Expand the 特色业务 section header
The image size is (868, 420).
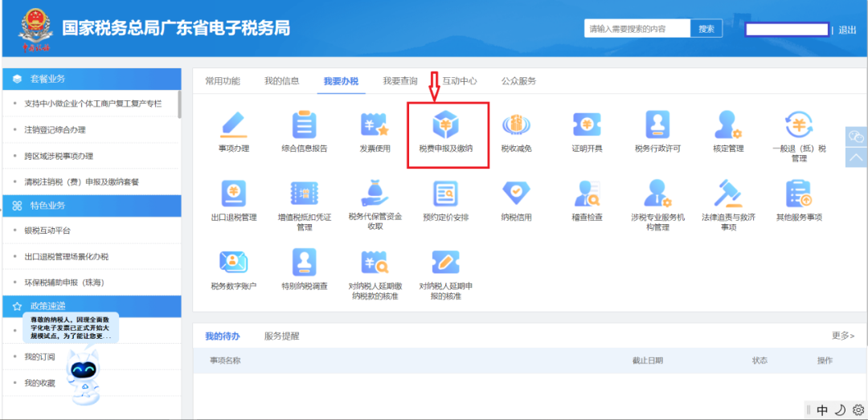pos(92,206)
